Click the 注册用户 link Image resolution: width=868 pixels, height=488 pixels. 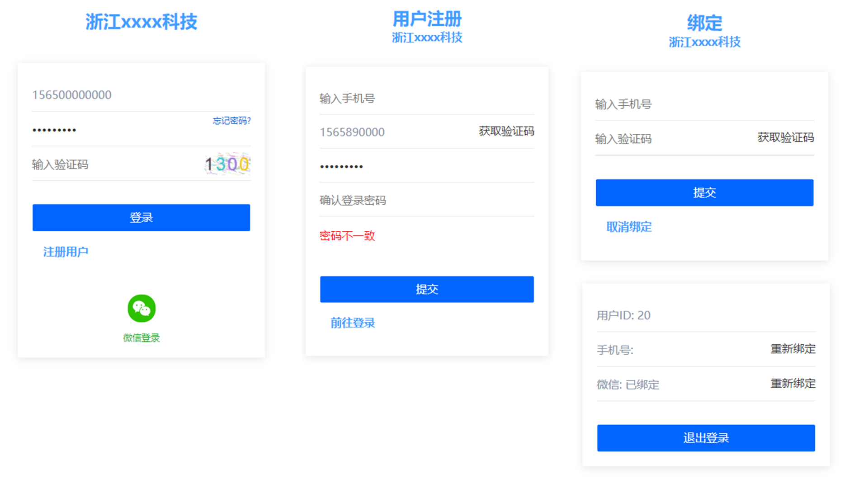(x=66, y=252)
